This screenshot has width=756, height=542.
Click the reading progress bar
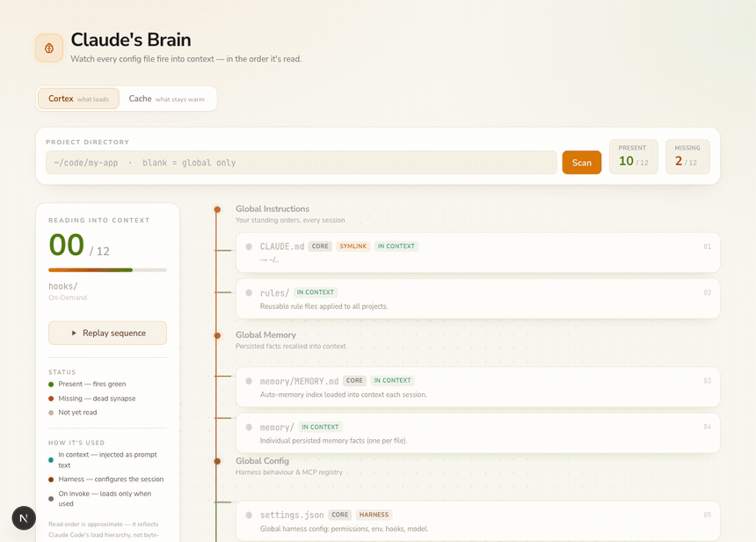click(x=107, y=270)
